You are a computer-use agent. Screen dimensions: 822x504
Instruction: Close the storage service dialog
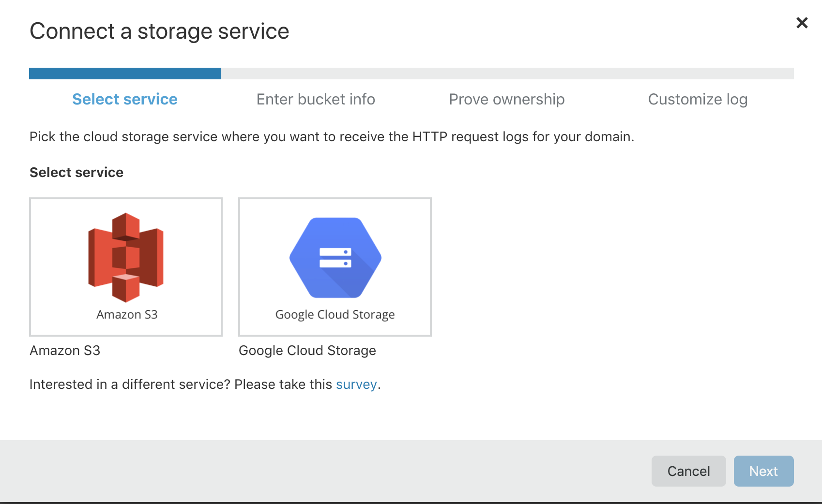click(x=802, y=23)
